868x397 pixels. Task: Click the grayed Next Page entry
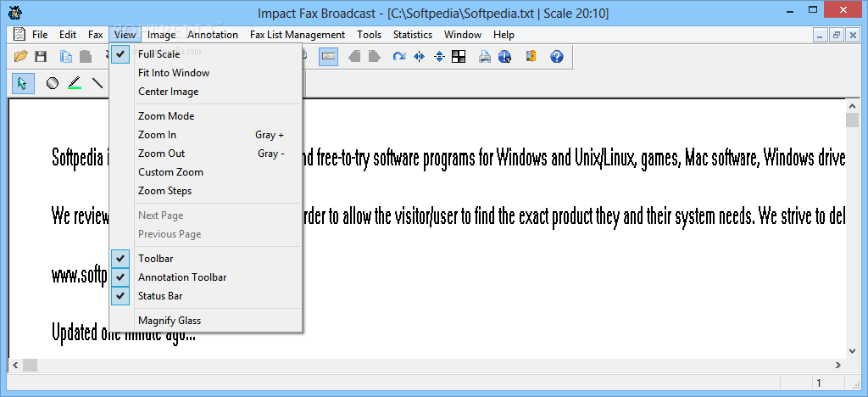(205, 215)
